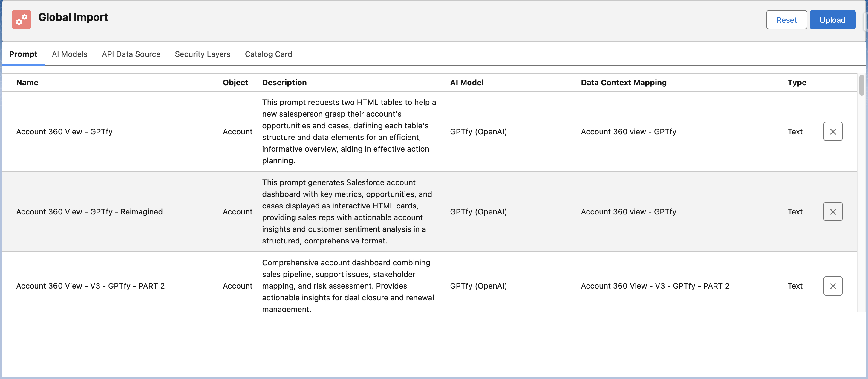Switch to the AI Models tab

coord(69,54)
